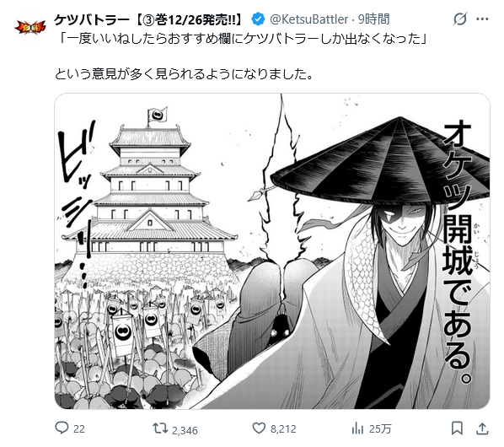Screen dimensions: 504x447
Task: Click the 22 replies count
Action: click(x=79, y=429)
